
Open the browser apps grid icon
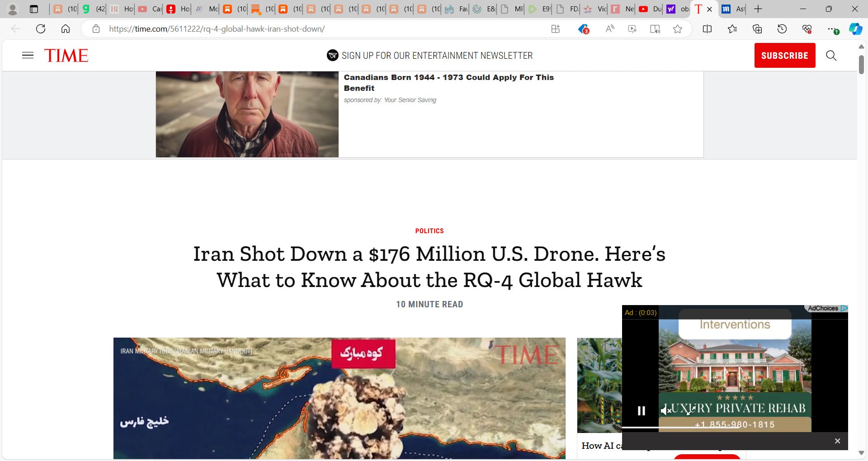pyautogui.click(x=555, y=29)
